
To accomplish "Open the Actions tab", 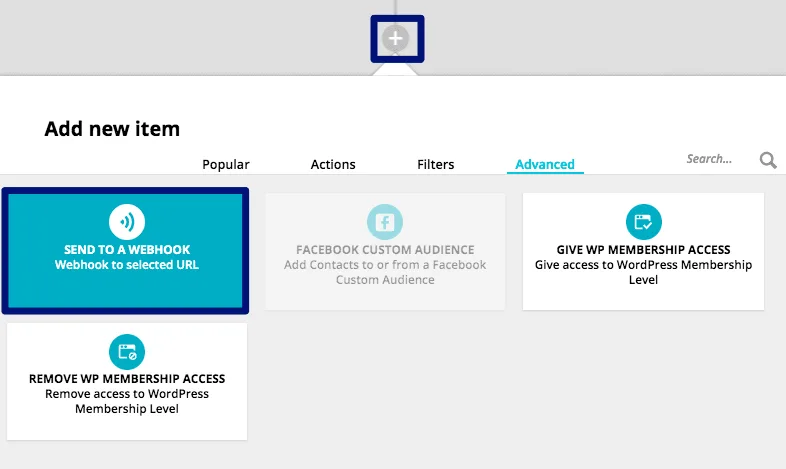I will pyautogui.click(x=333, y=165).
